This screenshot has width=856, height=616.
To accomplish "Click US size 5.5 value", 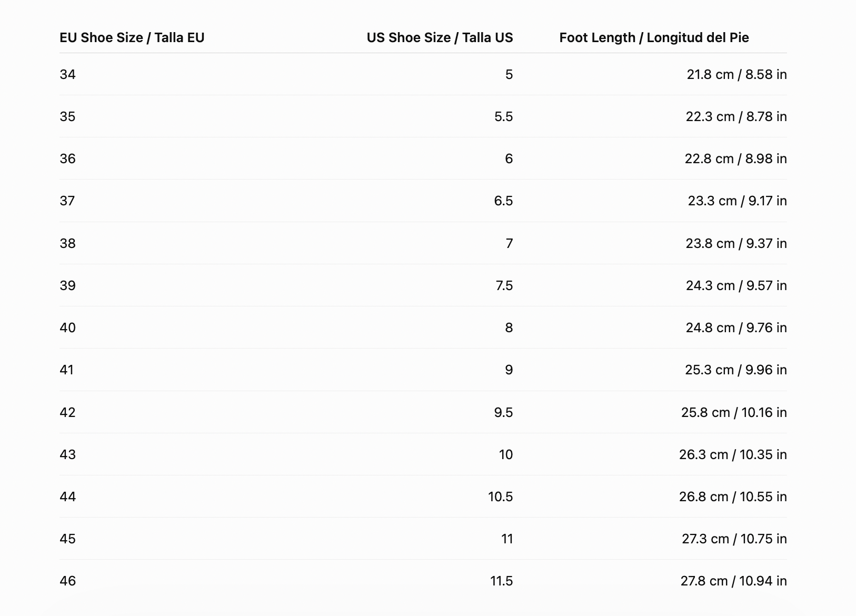I will coord(503,116).
